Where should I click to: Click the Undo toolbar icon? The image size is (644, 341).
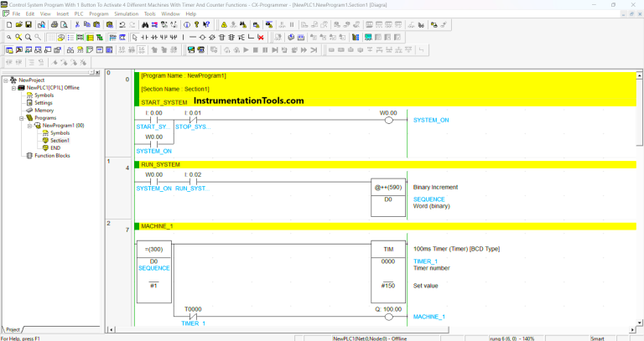pyautogui.click(x=122, y=25)
